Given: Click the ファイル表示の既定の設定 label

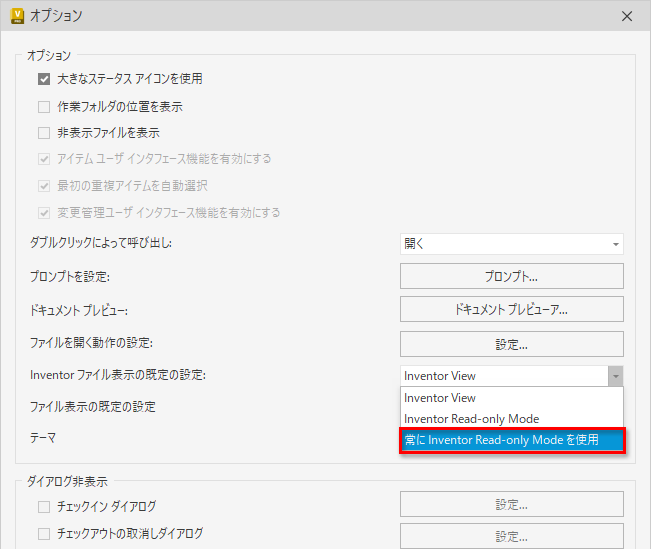Looking at the screenshot, I should coord(93,407).
